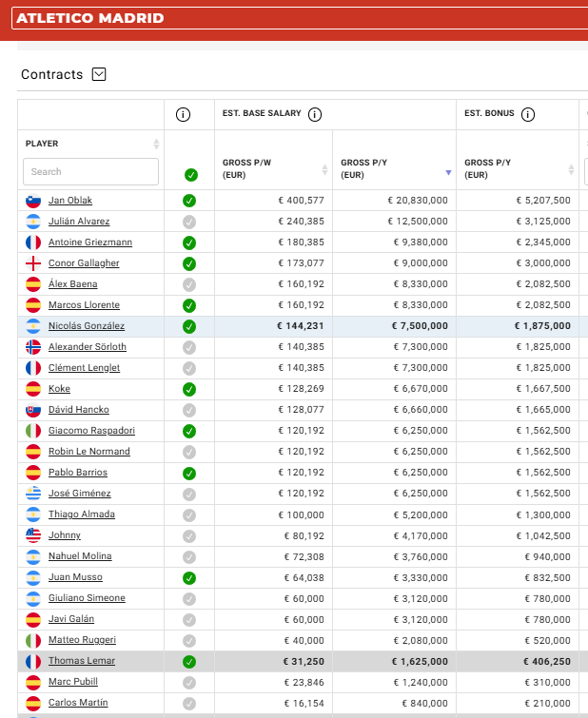
Task: Click the Contracts section heading
Action: [51, 74]
